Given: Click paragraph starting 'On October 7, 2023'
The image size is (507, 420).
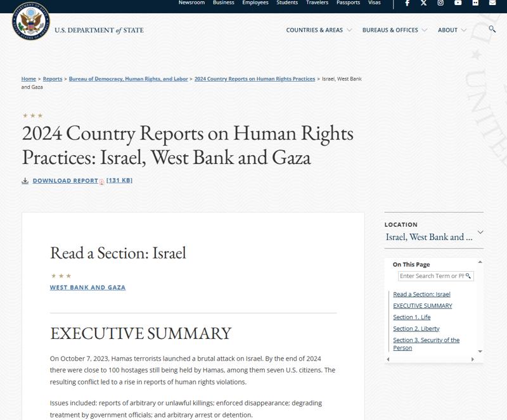Looking at the screenshot, I should click(193, 370).
